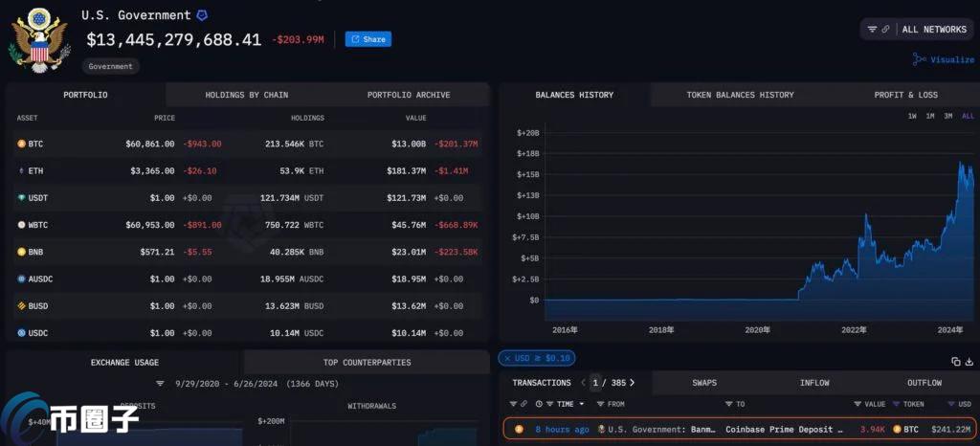Open the '8 hours ago' transaction timestamp
The width and height of the screenshot is (980, 446).
coord(563,429)
